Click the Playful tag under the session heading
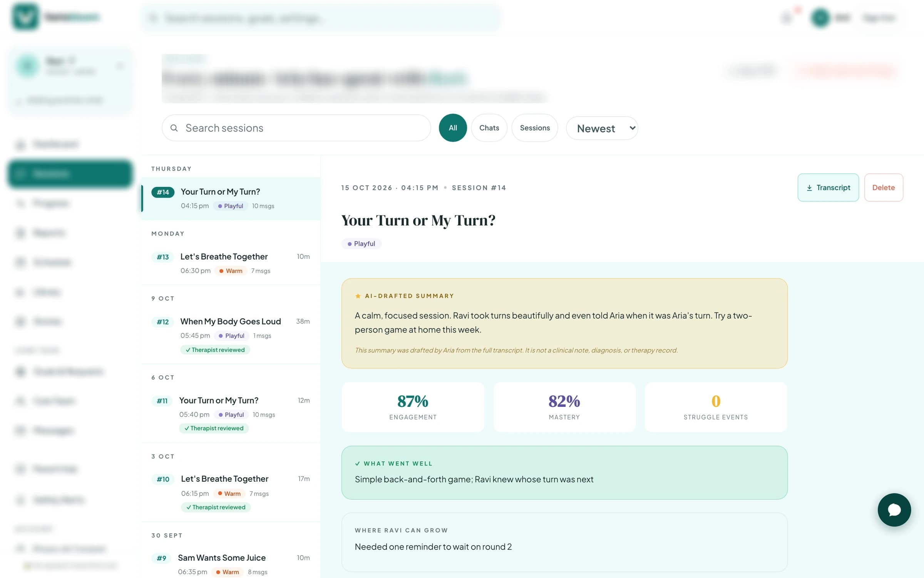This screenshot has height=578, width=924. click(361, 244)
